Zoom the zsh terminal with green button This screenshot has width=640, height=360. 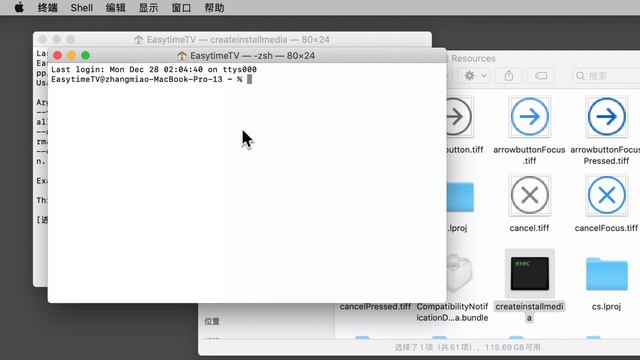85,56
